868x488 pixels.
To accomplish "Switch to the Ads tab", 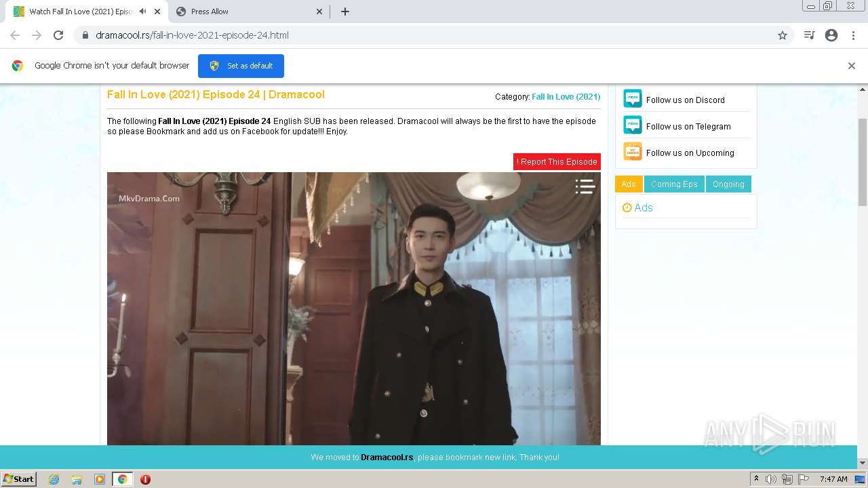I will click(x=629, y=184).
